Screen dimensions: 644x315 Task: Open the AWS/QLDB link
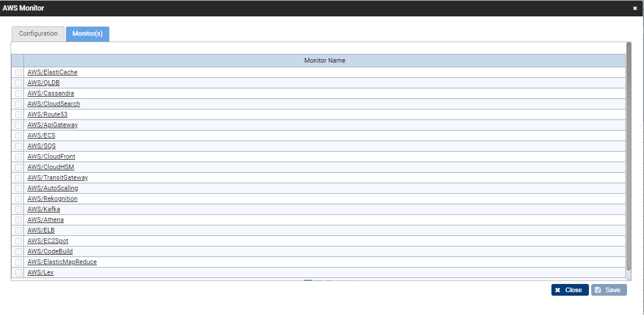pos(43,83)
